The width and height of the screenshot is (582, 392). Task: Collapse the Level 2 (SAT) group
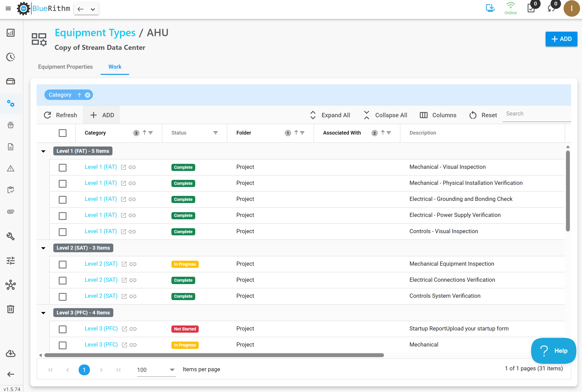click(x=43, y=248)
